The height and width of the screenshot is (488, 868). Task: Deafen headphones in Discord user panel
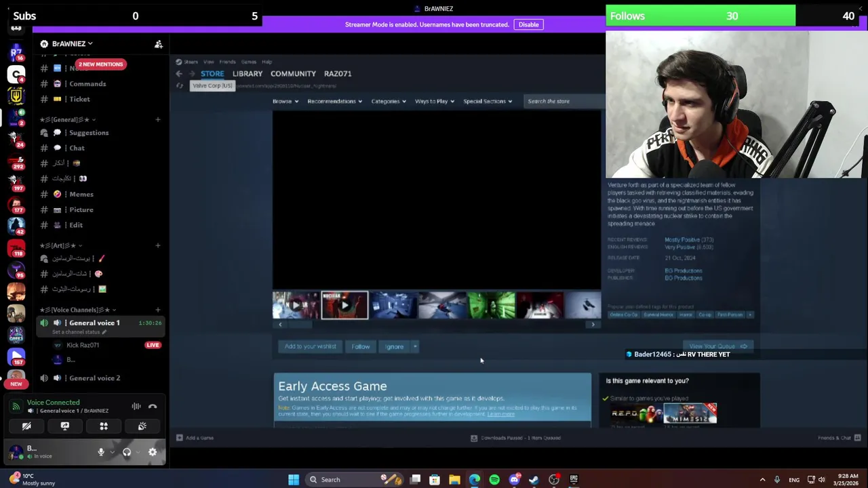coord(127,452)
